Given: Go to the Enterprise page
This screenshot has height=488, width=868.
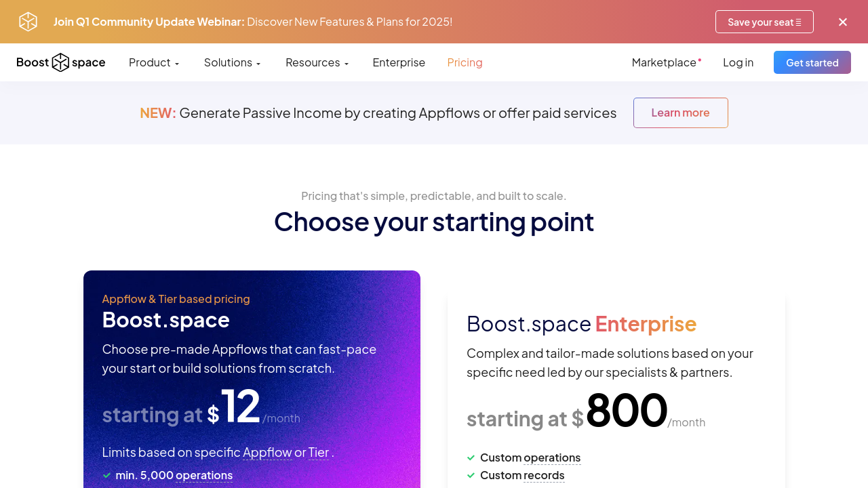Looking at the screenshot, I should [x=399, y=62].
